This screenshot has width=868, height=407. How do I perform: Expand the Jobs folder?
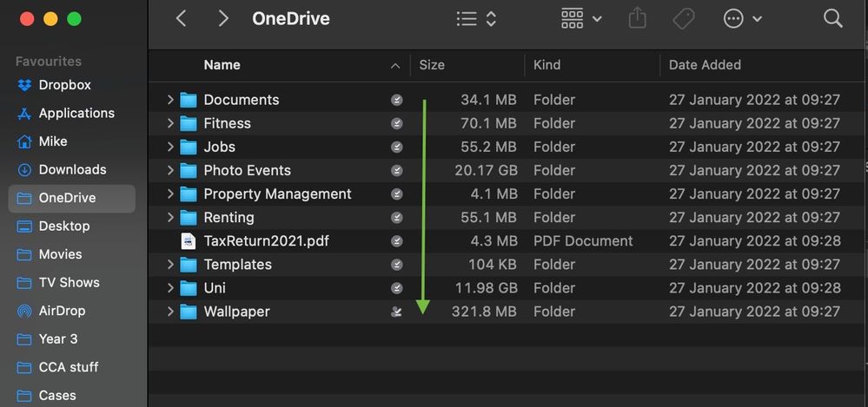(170, 148)
